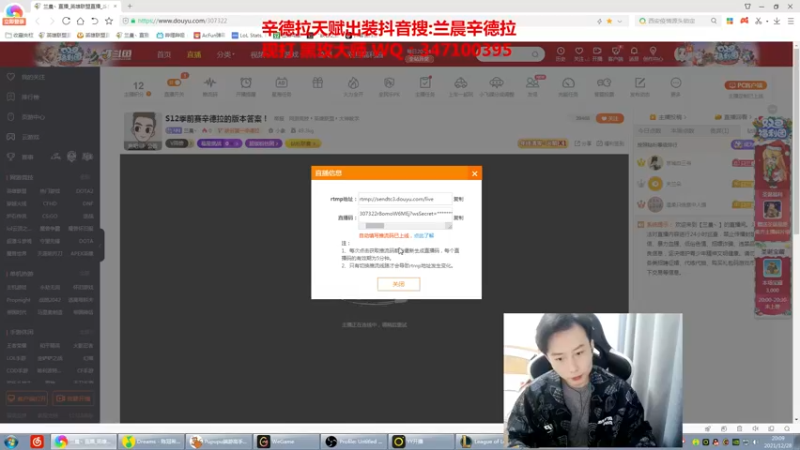Click the browser search box
The image size is (800, 450).
point(678,21)
